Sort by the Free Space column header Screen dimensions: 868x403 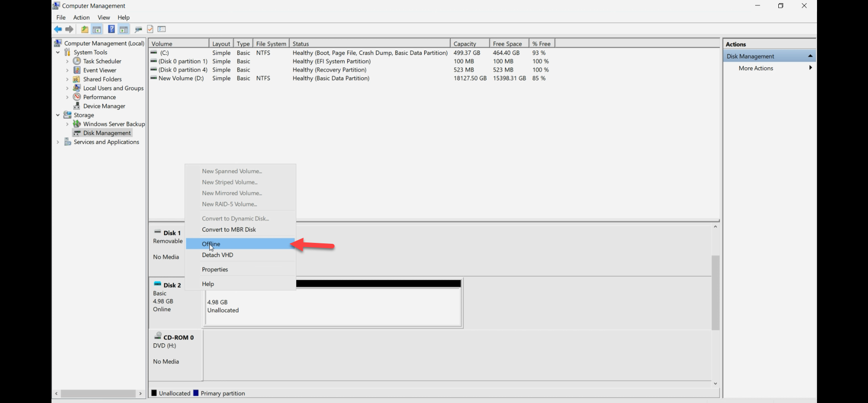(x=509, y=44)
